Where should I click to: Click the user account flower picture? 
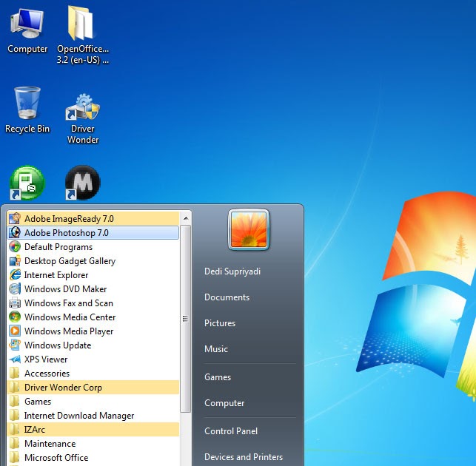tap(249, 229)
